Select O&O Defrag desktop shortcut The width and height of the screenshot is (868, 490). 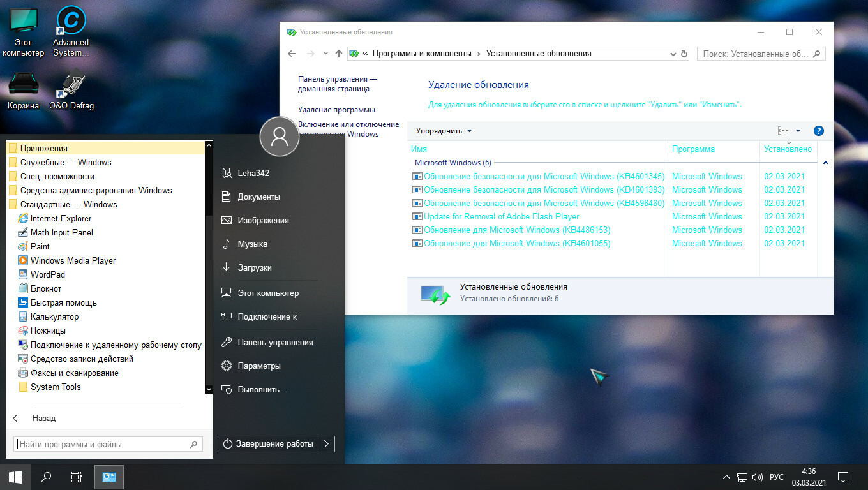[x=71, y=91]
